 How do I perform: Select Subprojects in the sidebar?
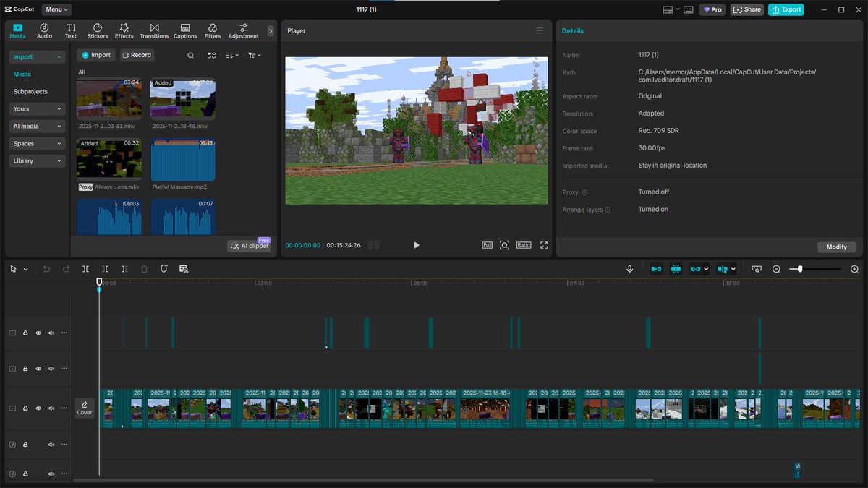[x=30, y=92]
